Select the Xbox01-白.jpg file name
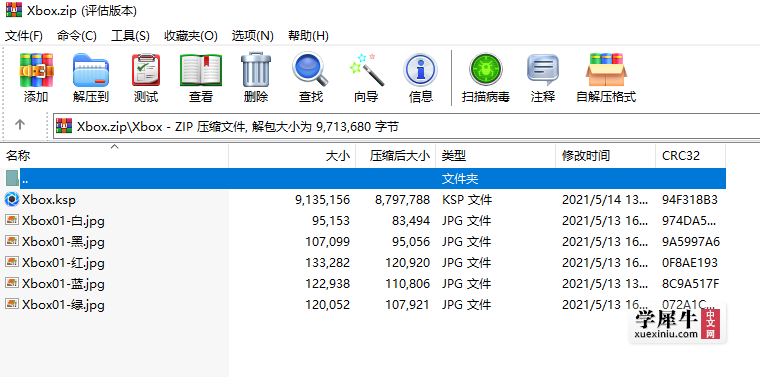Image resolution: width=760 pixels, height=377 pixels. (63, 221)
